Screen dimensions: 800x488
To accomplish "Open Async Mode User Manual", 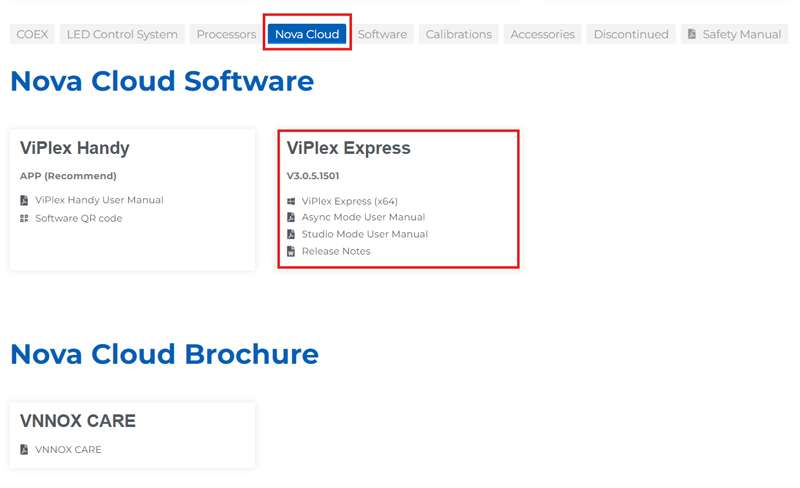I will click(x=363, y=217).
